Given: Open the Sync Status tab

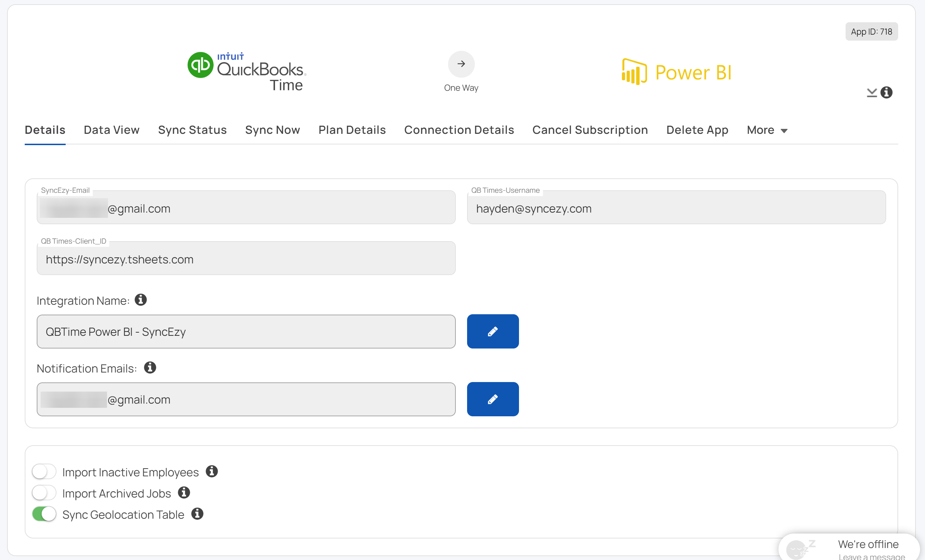Looking at the screenshot, I should pyautogui.click(x=192, y=130).
